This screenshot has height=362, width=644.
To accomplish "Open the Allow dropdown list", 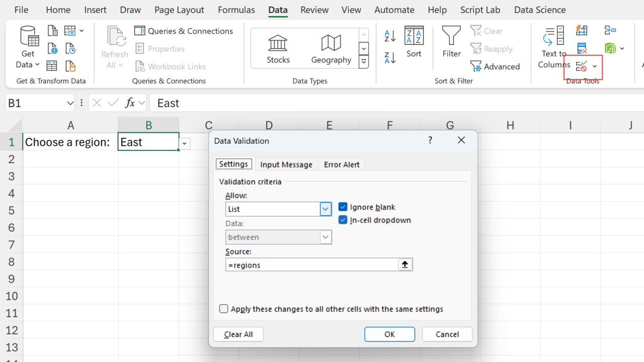I will click(326, 209).
